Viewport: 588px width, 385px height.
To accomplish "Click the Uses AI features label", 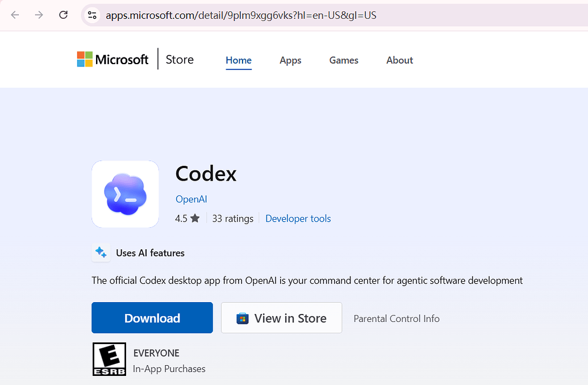I will (151, 253).
